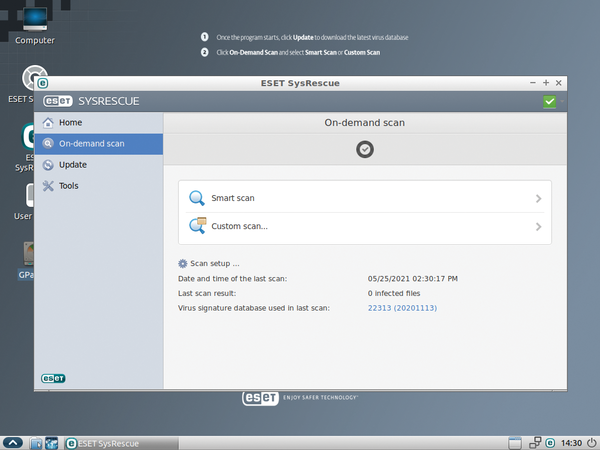Click the taskbar globe and monitor launcher icon
The height and width of the screenshot is (450, 600).
[51, 443]
